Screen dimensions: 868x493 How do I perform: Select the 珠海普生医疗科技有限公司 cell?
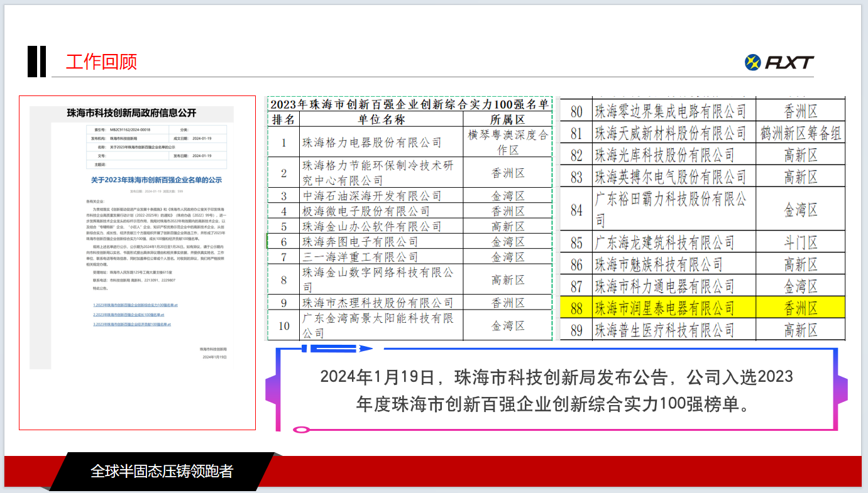click(674, 330)
